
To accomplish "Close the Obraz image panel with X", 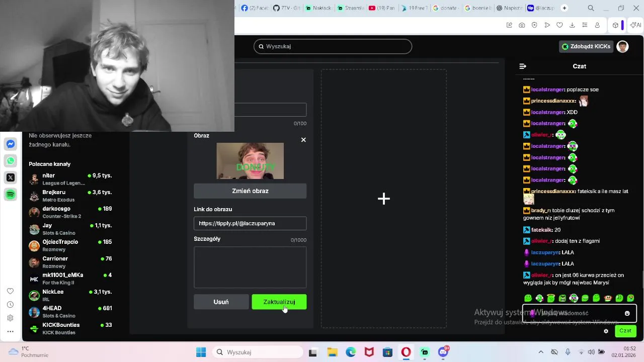I will [303, 140].
